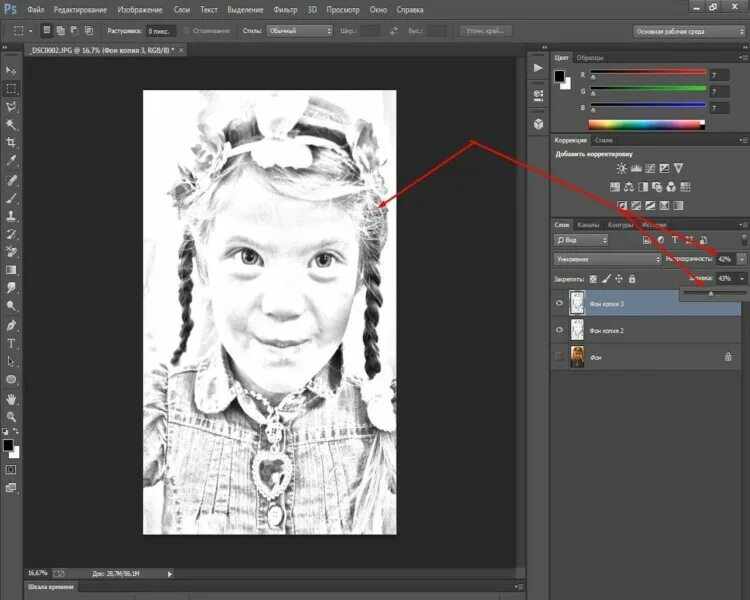Pick a color from spectrum ramp

[646, 125]
